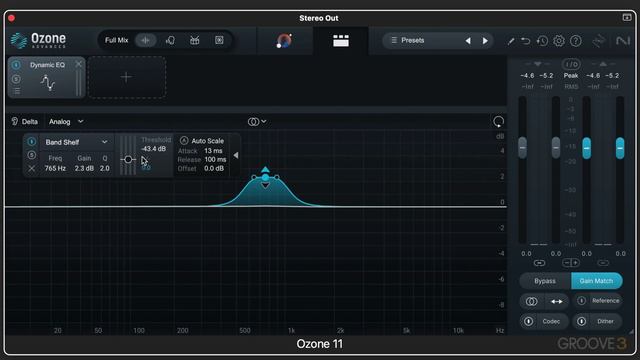Click the Attack 13 ms value
This screenshot has height=360, width=640.
pos(213,151)
